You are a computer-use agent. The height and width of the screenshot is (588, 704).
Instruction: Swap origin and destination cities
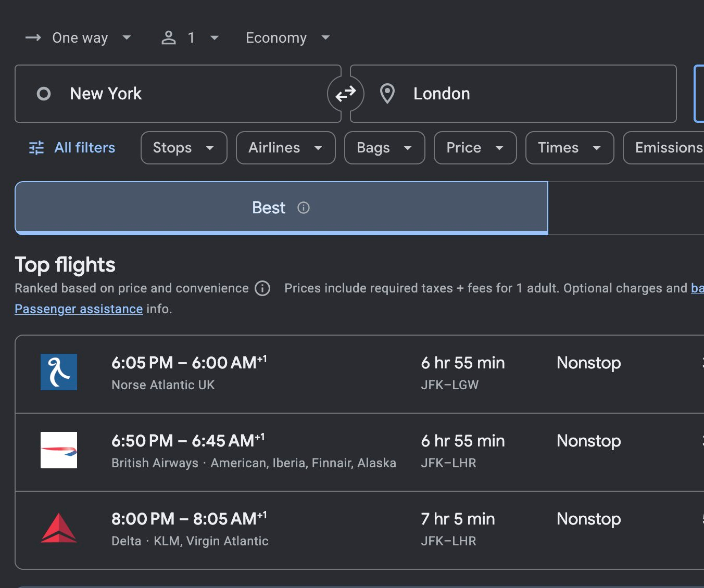tap(345, 94)
